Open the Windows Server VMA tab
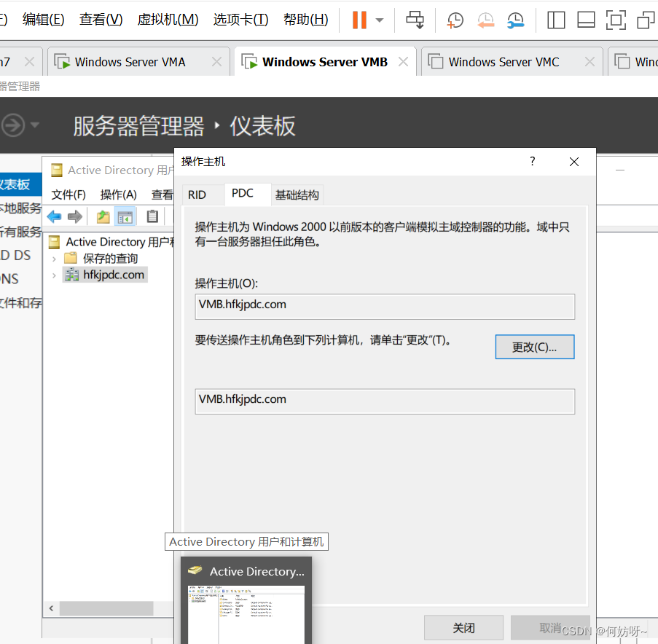Screen dimensions: 658x644 coord(130,62)
